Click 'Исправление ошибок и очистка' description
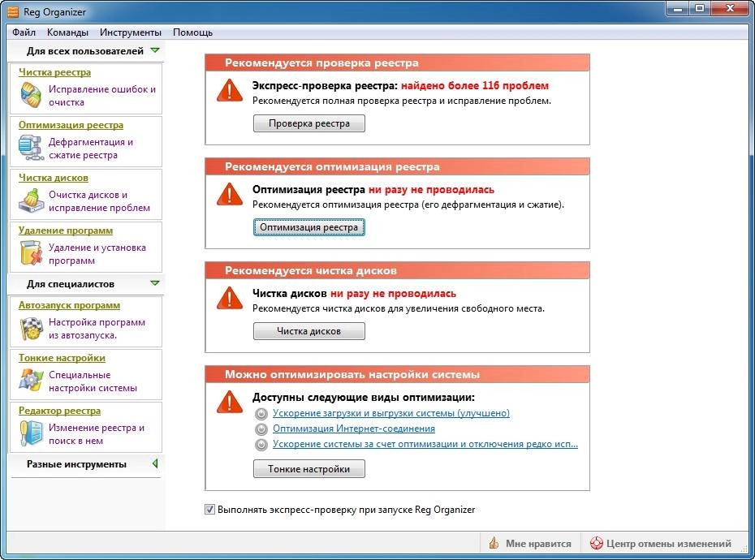 pos(102,95)
